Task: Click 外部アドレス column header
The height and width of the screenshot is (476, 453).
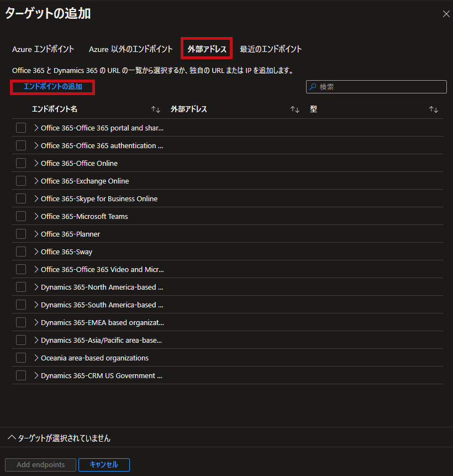Action: point(189,109)
